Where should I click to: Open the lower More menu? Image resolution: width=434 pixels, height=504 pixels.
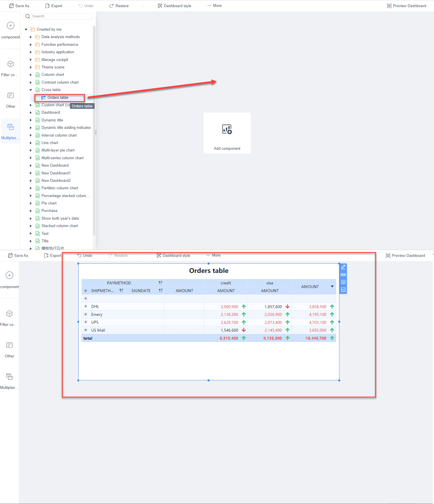click(x=213, y=255)
